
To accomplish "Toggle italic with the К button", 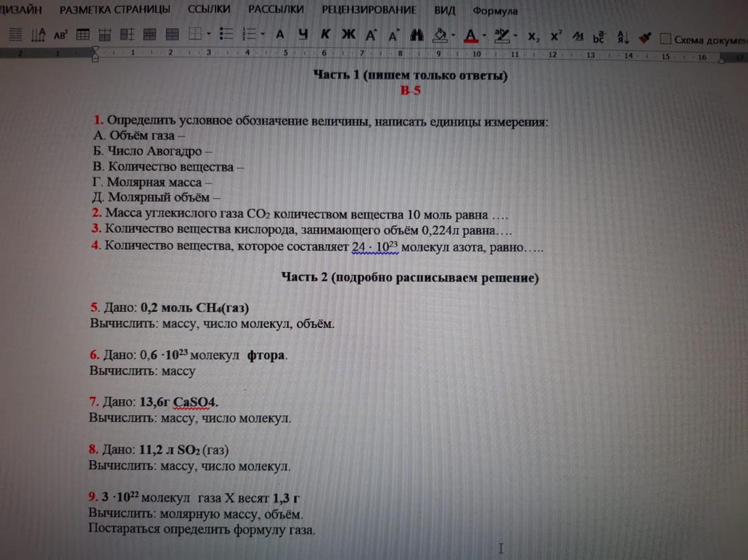I will coord(325,35).
